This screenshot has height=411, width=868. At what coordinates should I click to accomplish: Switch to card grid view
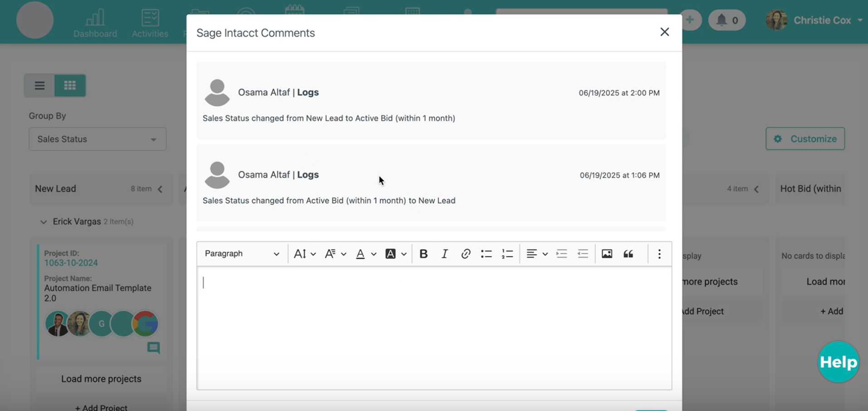(70, 85)
